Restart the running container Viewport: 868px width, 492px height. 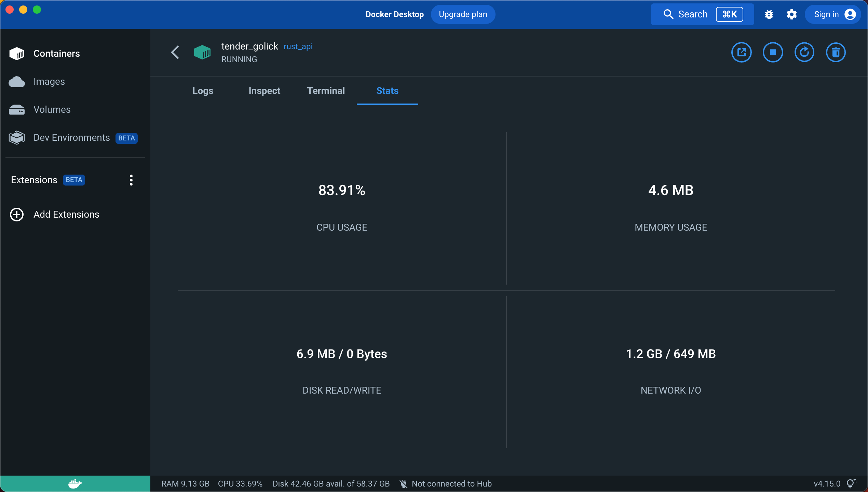(x=804, y=52)
